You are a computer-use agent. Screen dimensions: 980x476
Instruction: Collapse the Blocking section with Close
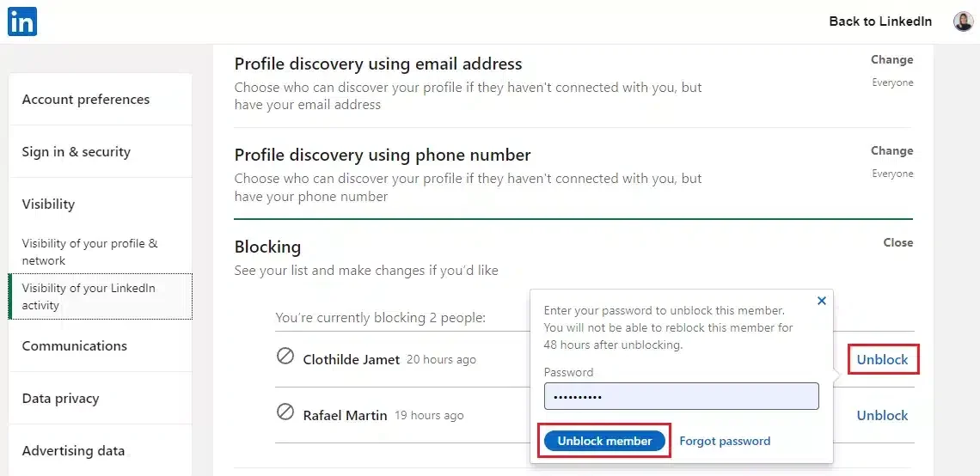[898, 242]
